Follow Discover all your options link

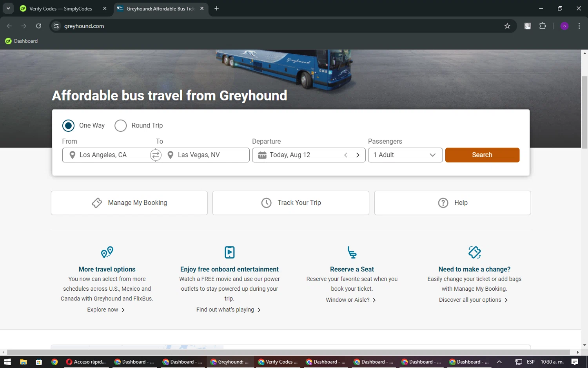tap(473, 300)
